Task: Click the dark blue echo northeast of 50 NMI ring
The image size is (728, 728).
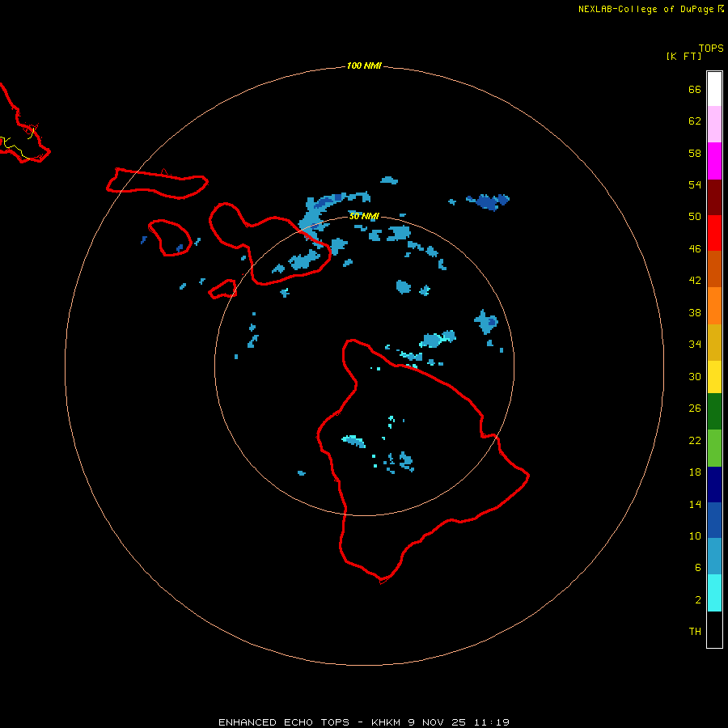Action: pos(489,202)
